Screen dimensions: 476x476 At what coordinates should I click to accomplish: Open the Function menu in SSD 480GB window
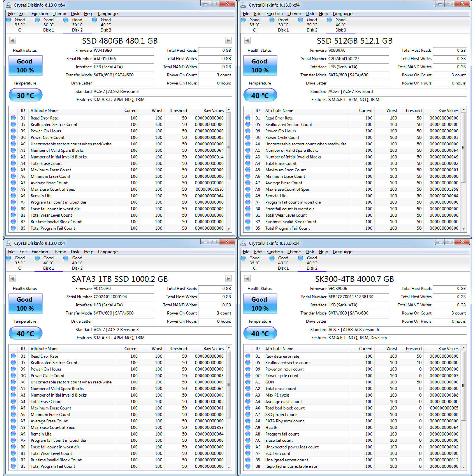coord(40,14)
